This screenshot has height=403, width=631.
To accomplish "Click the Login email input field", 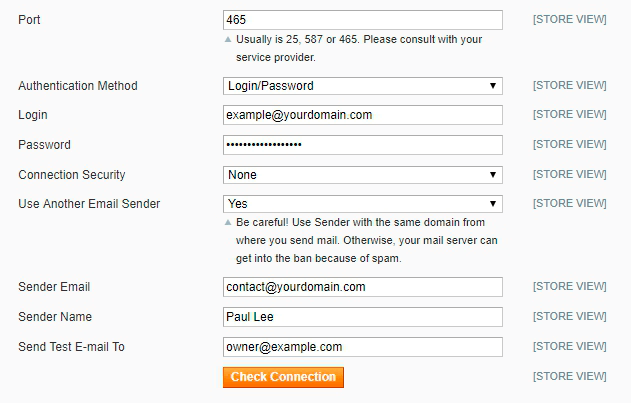I will 362,115.
